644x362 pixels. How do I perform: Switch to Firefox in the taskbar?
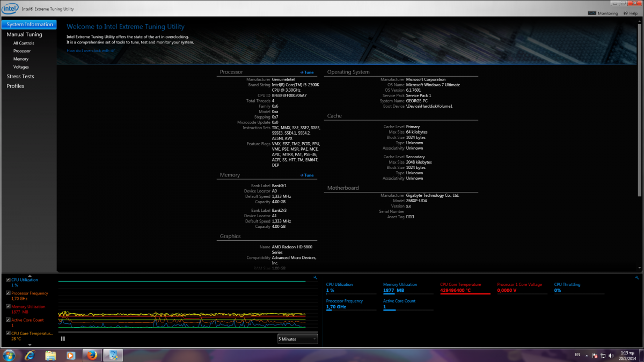[x=92, y=355]
